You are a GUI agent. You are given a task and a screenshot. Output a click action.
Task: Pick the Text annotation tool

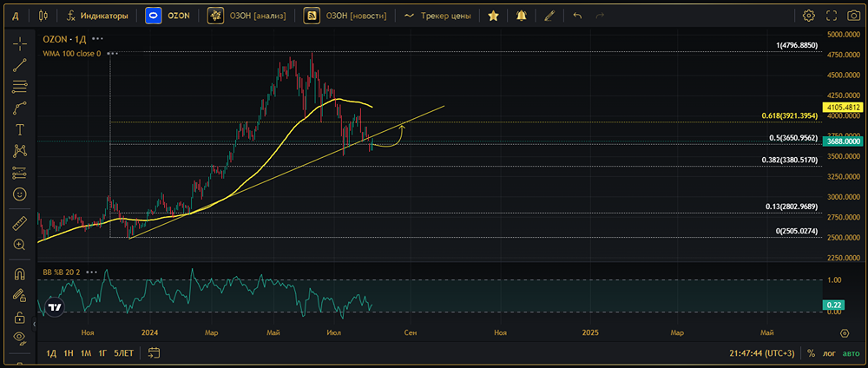19,129
